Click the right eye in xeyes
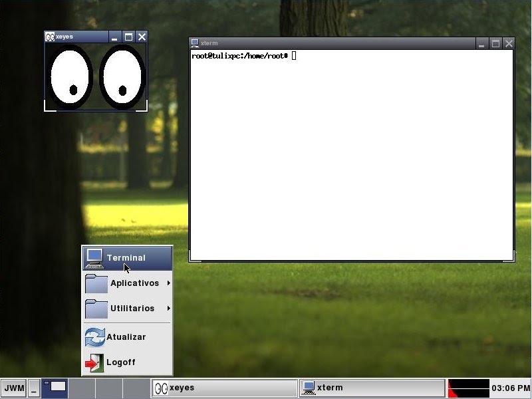 122,77
